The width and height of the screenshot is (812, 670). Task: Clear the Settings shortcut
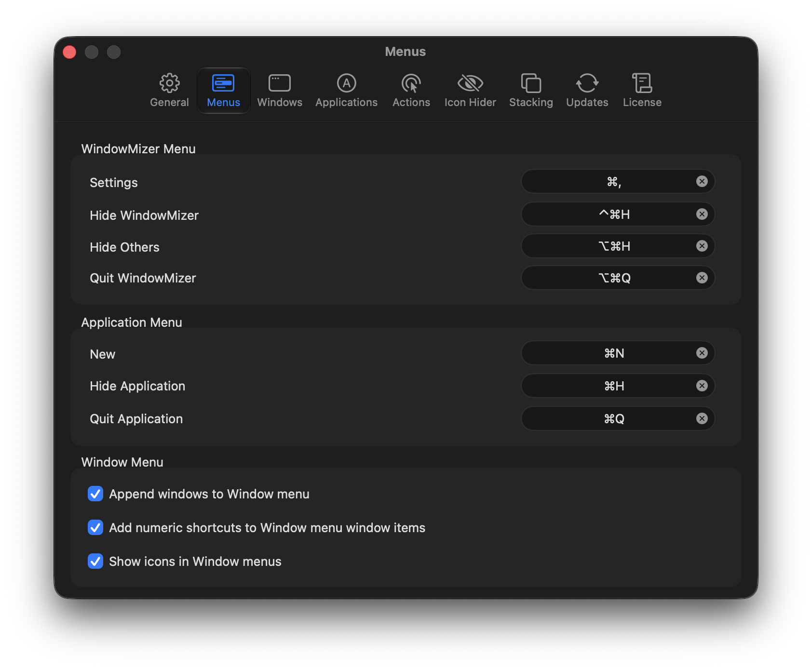[x=702, y=181]
